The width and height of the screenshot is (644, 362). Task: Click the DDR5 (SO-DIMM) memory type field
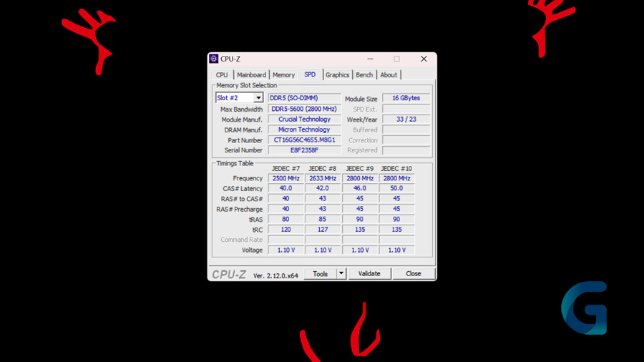(x=304, y=98)
